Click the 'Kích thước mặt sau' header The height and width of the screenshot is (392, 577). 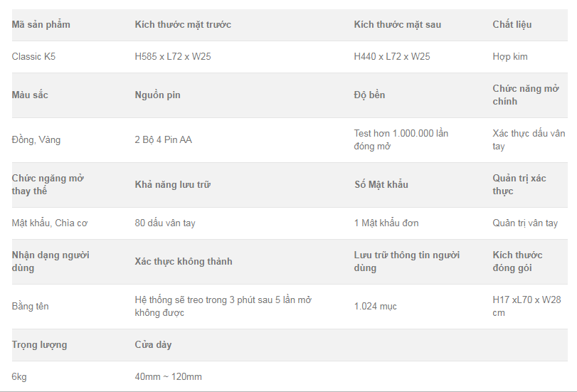[397, 24]
